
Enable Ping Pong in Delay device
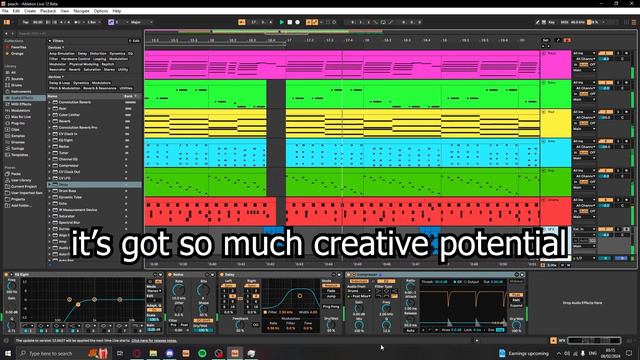click(x=331, y=307)
